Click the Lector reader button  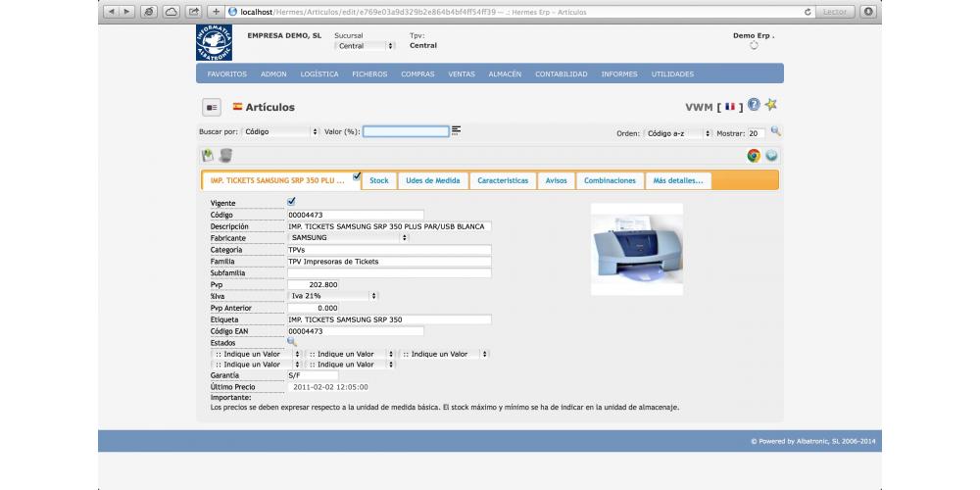click(x=835, y=11)
